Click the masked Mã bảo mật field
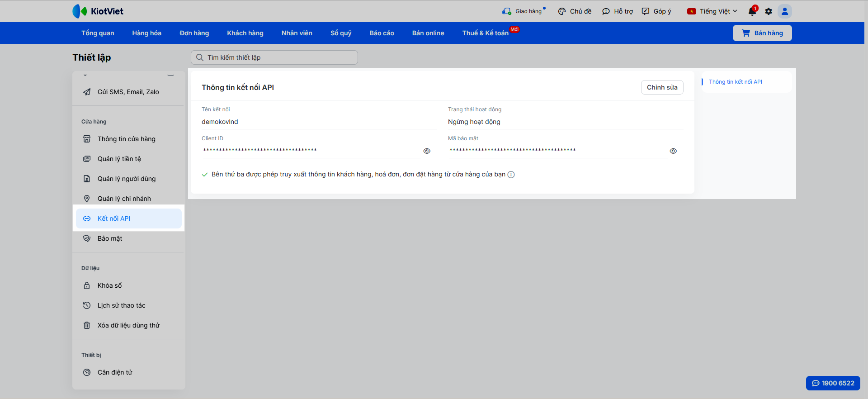868x399 pixels. point(557,151)
